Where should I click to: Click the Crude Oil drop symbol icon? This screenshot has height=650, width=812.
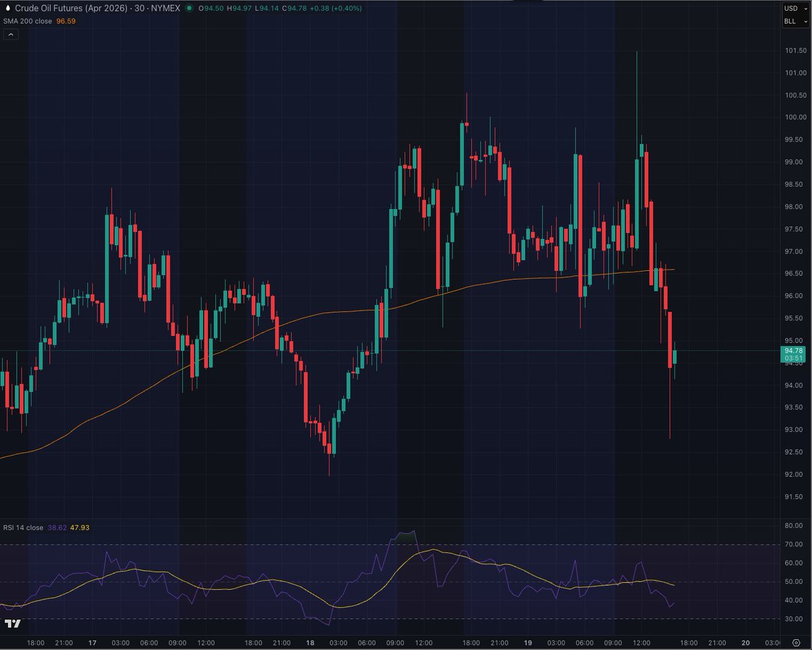coord(7,8)
